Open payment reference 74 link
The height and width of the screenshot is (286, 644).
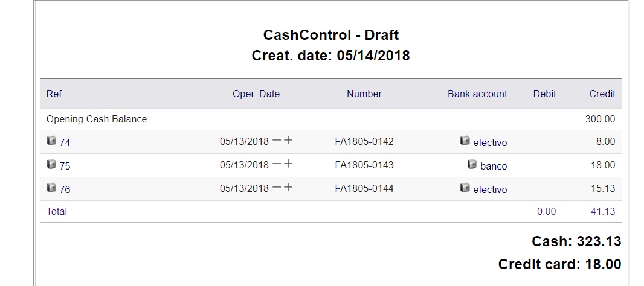click(x=65, y=143)
